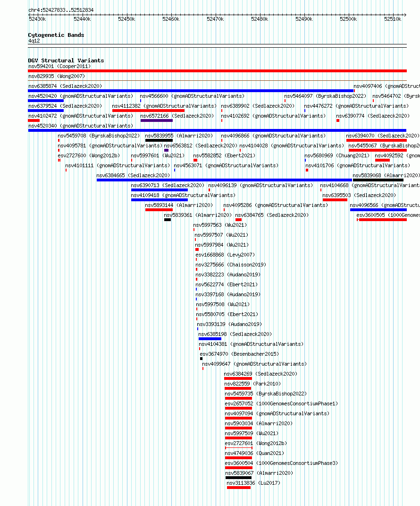Select blue bar under nsv6384665

tap(224, 180)
